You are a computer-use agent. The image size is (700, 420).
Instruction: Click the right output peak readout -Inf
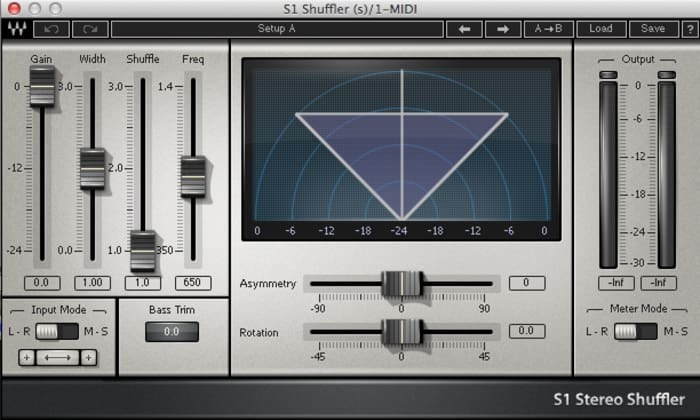[659, 283]
